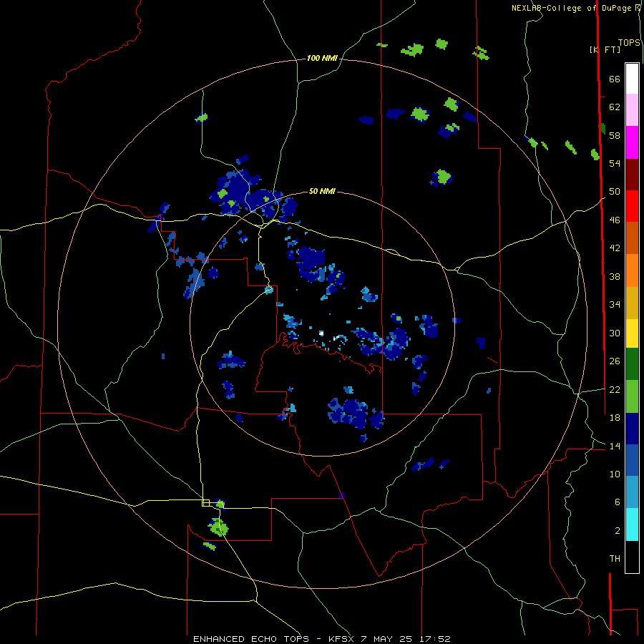Pick the light blue legend swatch
Image resolution: width=644 pixels, height=644 pixels.
pyautogui.click(x=632, y=492)
